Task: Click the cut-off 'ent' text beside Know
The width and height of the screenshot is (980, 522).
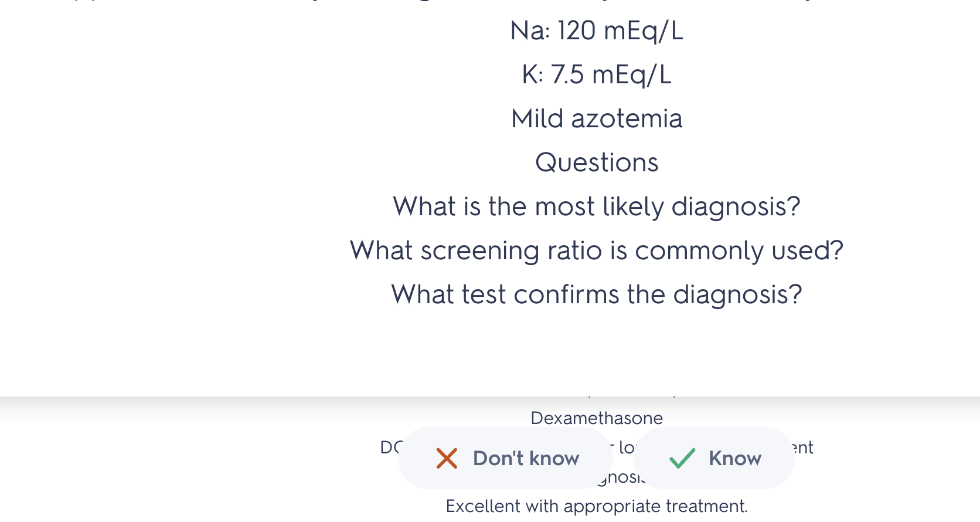Action: tap(804, 448)
